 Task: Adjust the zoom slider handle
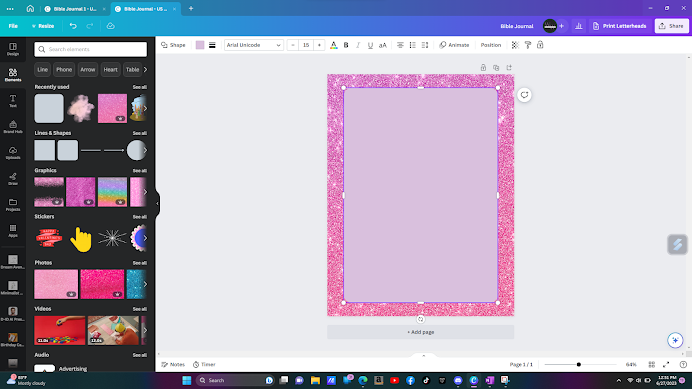[579, 364]
